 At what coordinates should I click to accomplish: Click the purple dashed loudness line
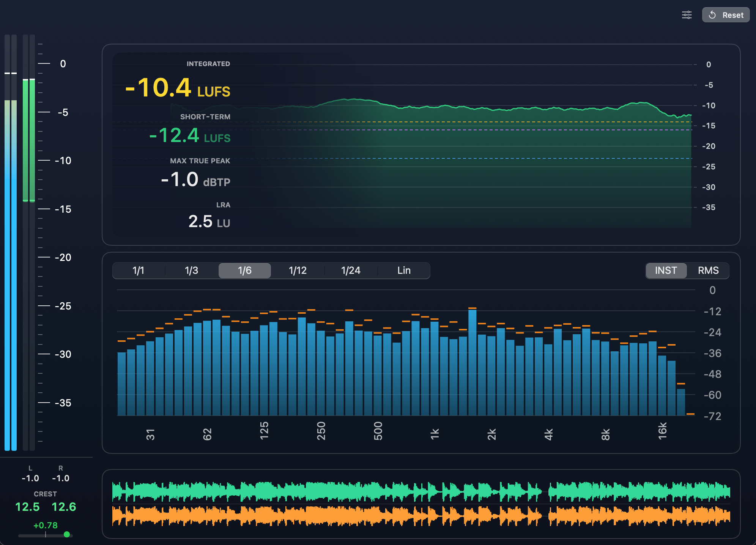click(x=402, y=130)
